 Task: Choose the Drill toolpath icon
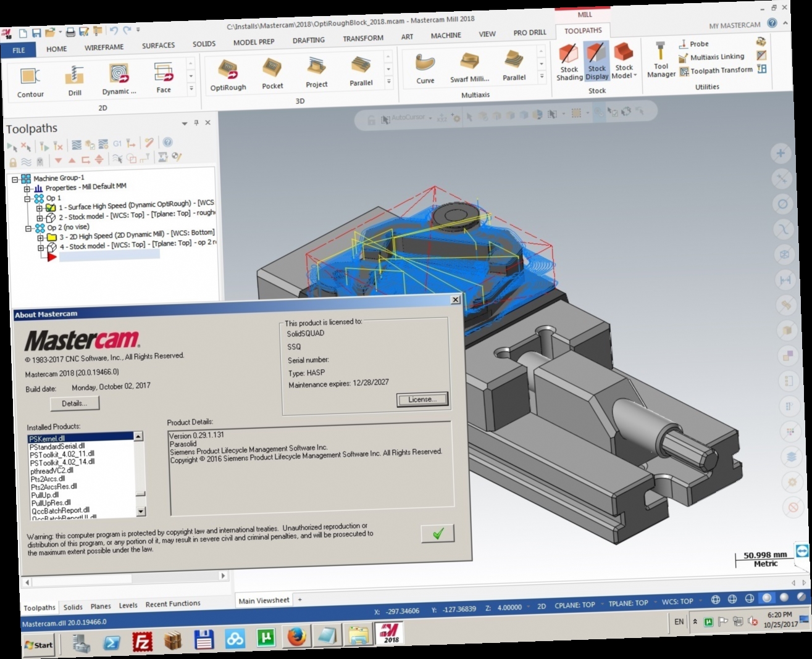75,81
